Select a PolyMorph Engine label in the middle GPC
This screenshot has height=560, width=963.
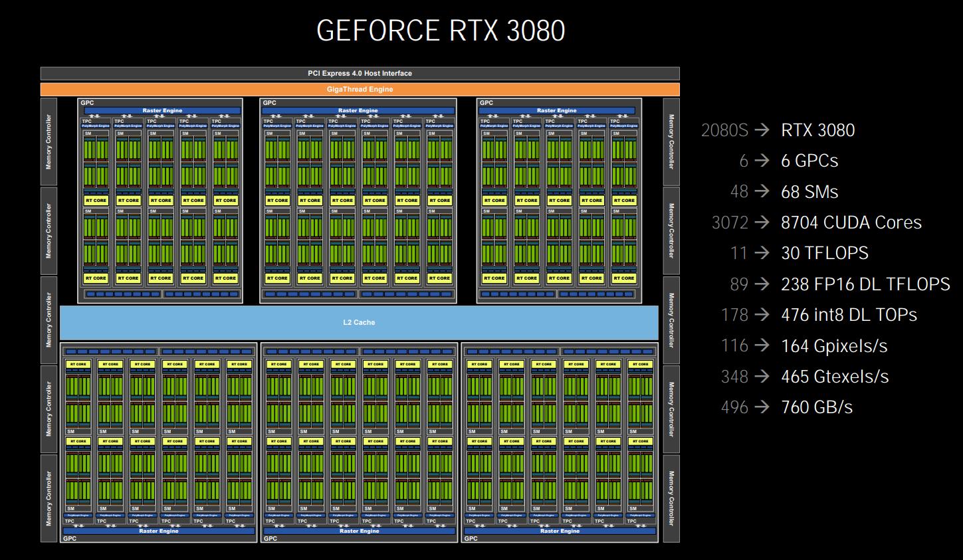(343, 124)
